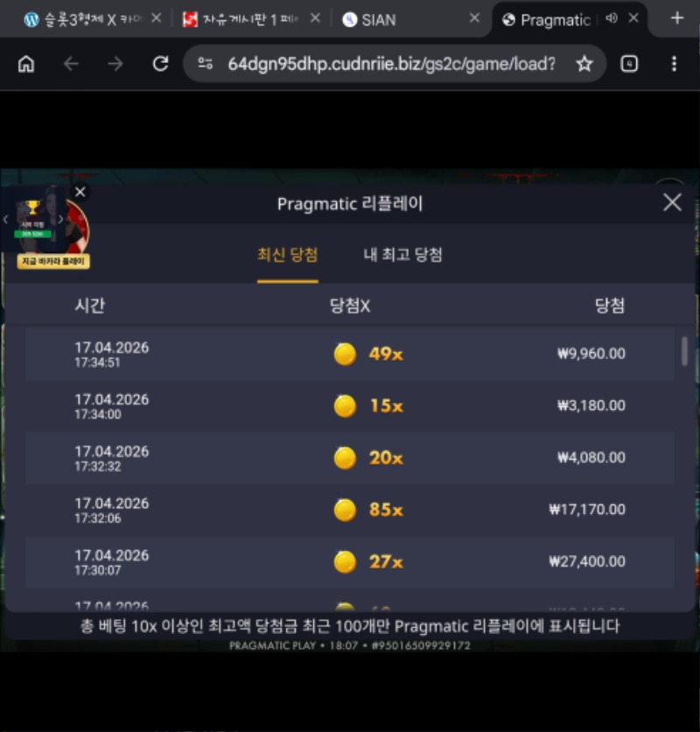Play the 49x win replay

pyautogui.click(x=350, y=354)
